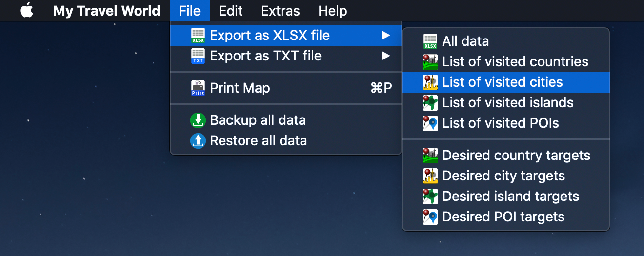Select Export as XLSX file entry
The height and width of the screenshot is (256, 644).
pos(286,36)
